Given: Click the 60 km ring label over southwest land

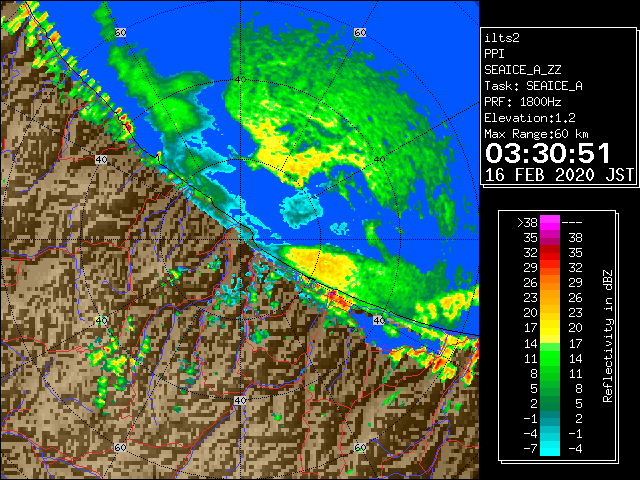Looking at the screenshot, I should tap(120, 447).
